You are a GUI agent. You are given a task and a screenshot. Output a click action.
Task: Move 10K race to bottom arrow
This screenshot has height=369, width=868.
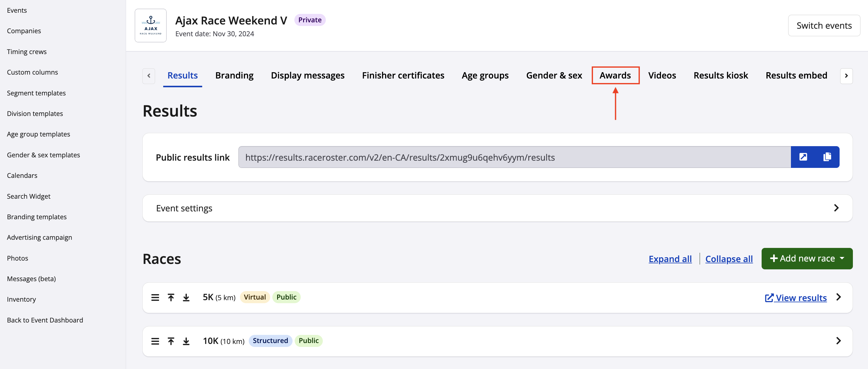tap(186, 341)
